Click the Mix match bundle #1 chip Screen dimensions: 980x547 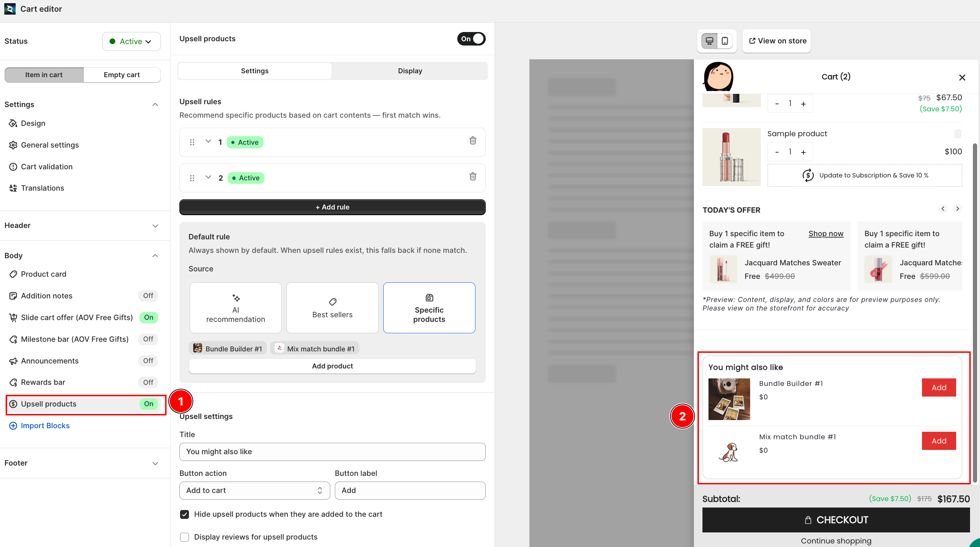pyautogui.click(x=315, y=349)
